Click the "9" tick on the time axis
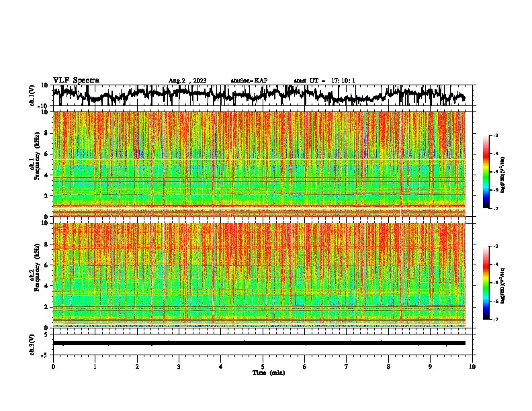This screenshot has width=532, height=411. point(430,367)
